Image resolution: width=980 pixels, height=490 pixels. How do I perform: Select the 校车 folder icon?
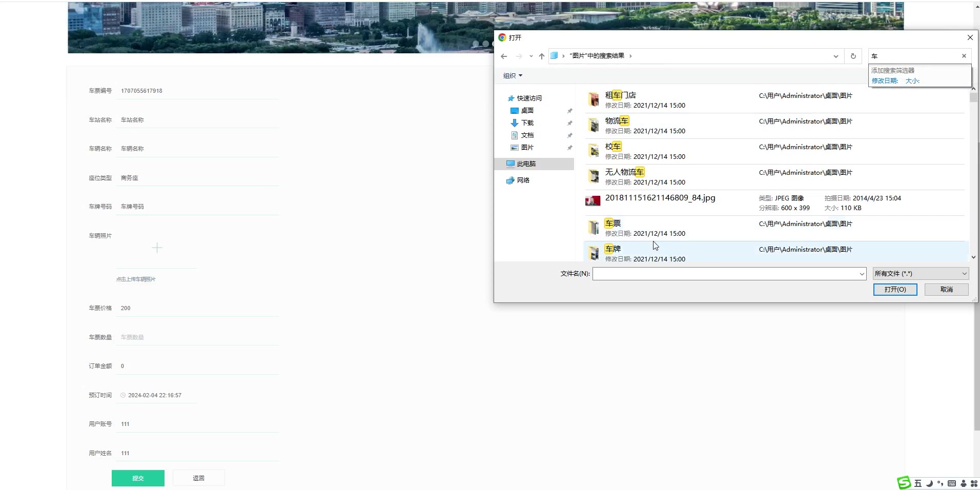point(594,151)
